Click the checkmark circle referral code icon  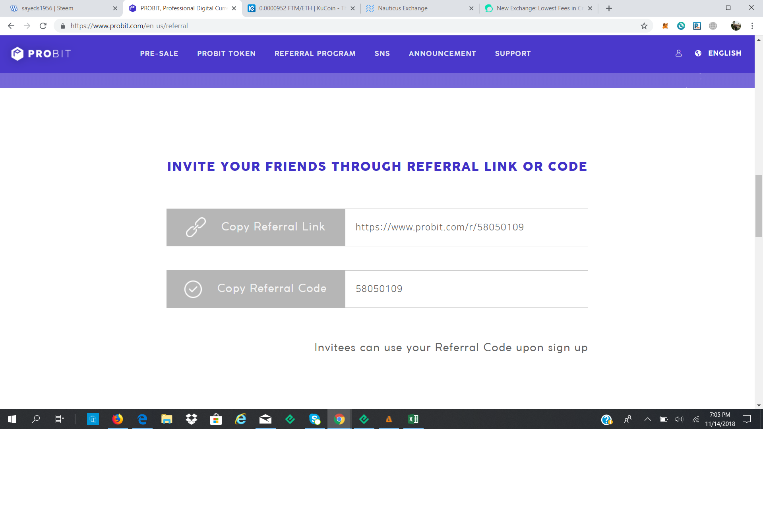(x=193, y=289)
